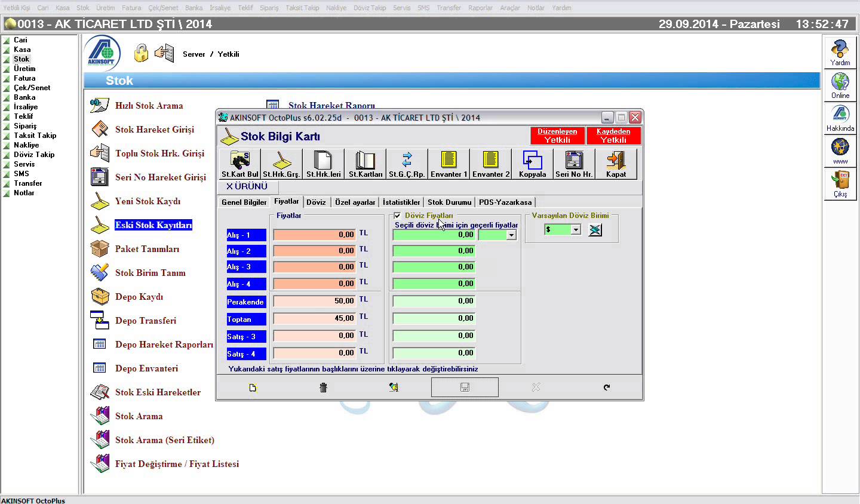The width and height of the screenshot is (860, 504).
Task: Select Fatura in left sidebar
Action: (x=24, y=78)
